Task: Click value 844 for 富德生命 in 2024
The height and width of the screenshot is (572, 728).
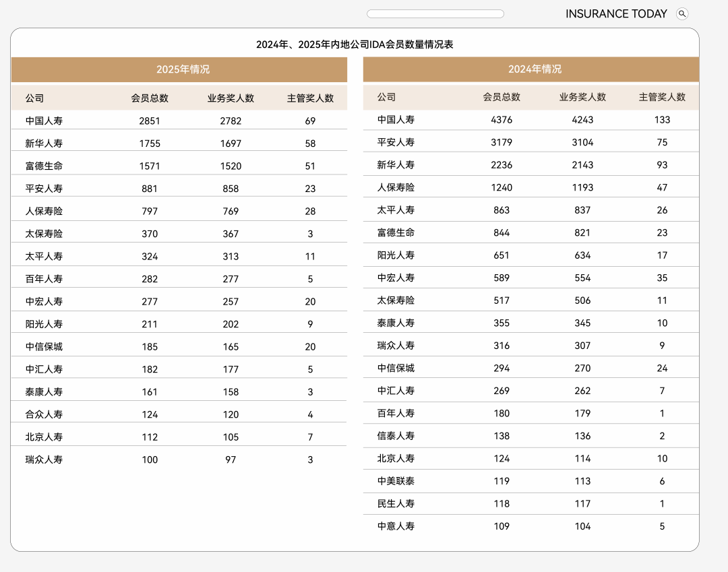Action: (502, 233)
